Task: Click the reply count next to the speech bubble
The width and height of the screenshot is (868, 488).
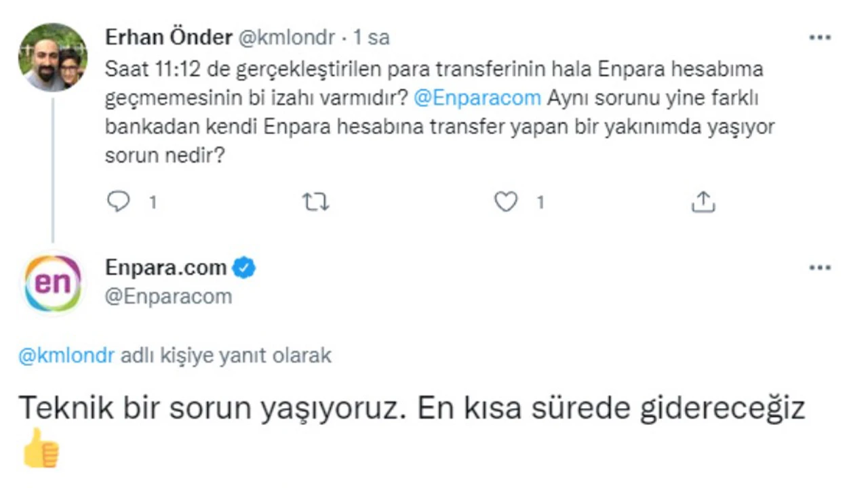Action: pos(153,203)
